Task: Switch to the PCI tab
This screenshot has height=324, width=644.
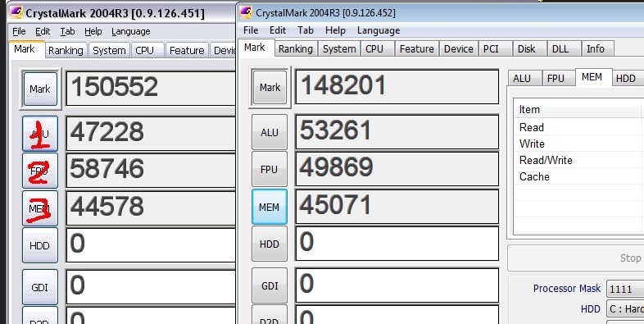Action: click(491, 49)
